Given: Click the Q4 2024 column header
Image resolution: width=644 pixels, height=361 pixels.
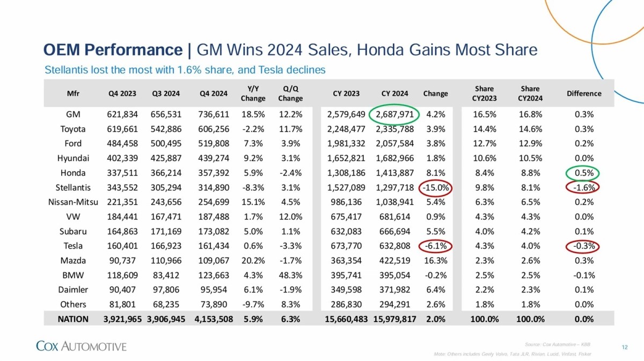Looking at the screenshot, I should tap(214, 93).
